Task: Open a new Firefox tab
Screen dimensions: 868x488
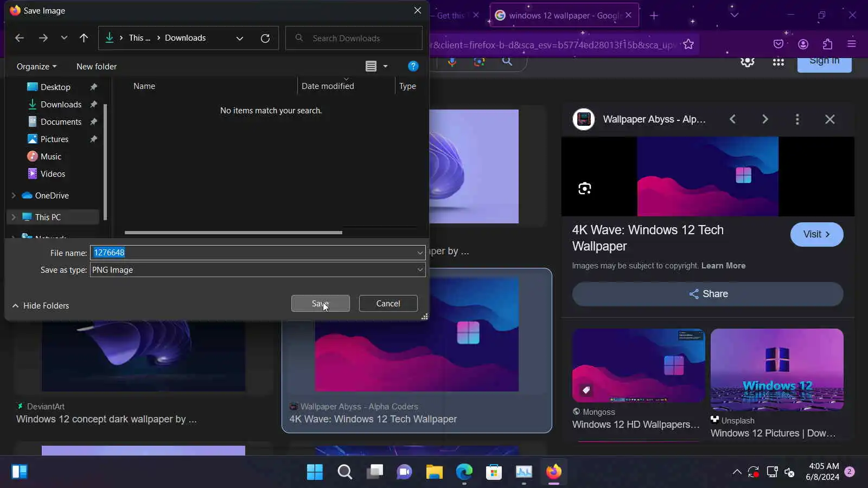Action: [654, 15]
